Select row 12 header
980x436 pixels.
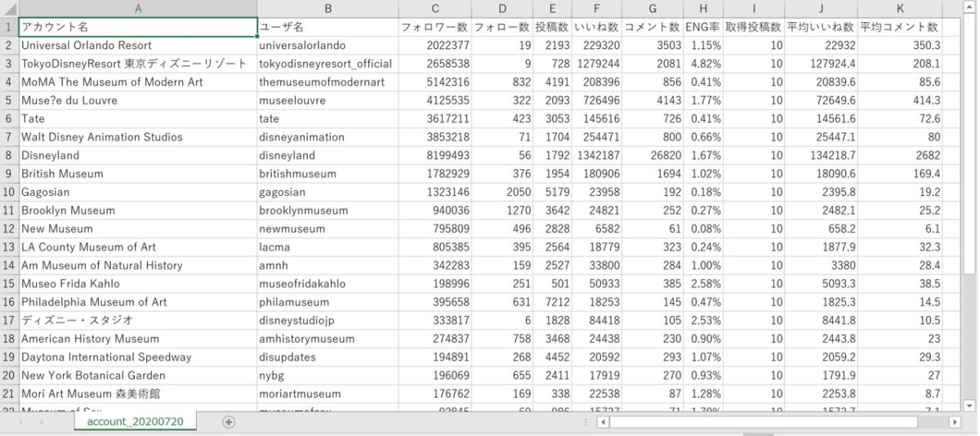(9, 229)
